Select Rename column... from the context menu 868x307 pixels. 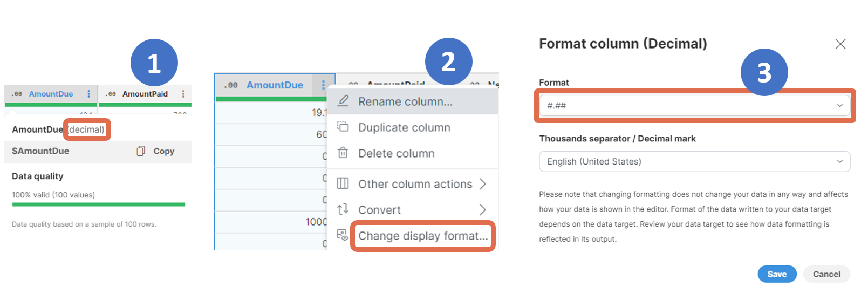(405, 101)
